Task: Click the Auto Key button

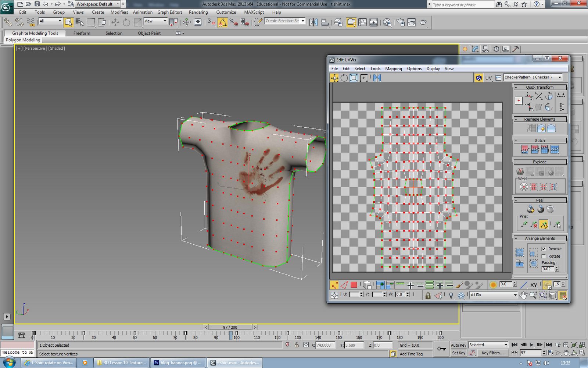Action: point(458,345)
